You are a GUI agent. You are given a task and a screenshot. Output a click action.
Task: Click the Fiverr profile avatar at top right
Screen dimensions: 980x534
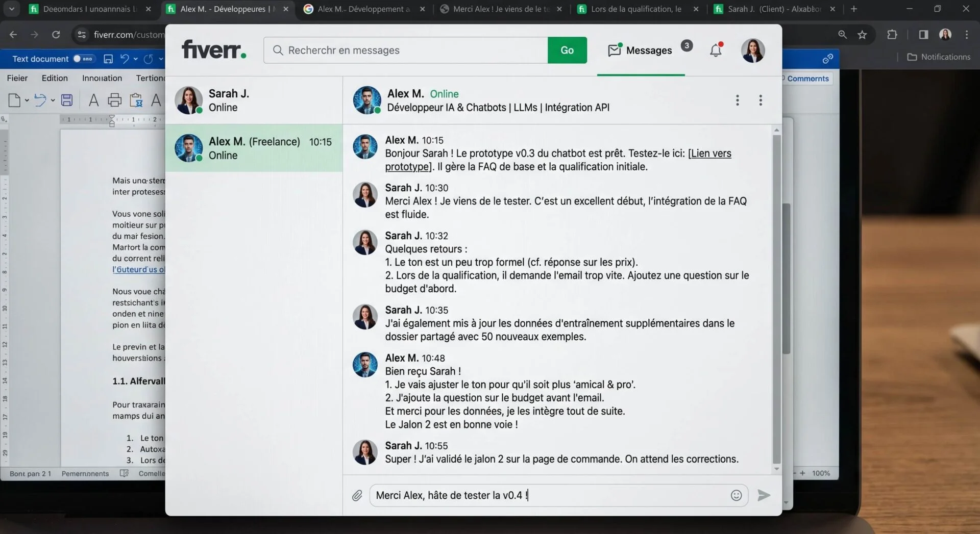click(x=753, y=50)
